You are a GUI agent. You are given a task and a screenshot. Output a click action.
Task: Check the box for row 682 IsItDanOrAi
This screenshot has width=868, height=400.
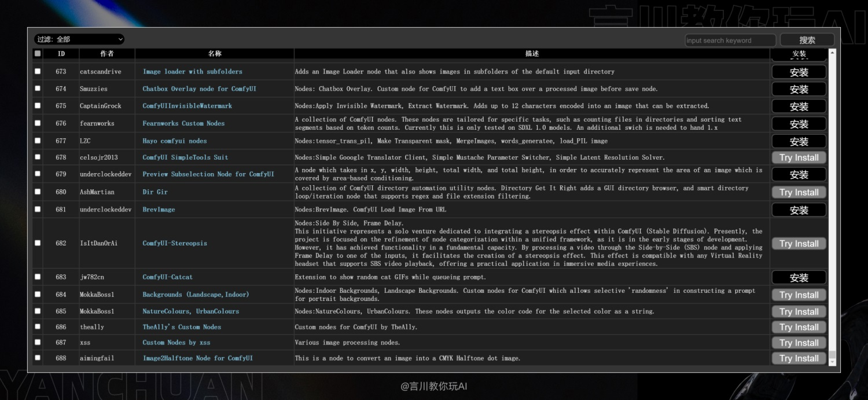pyautogui.click(x=38, y=243)
